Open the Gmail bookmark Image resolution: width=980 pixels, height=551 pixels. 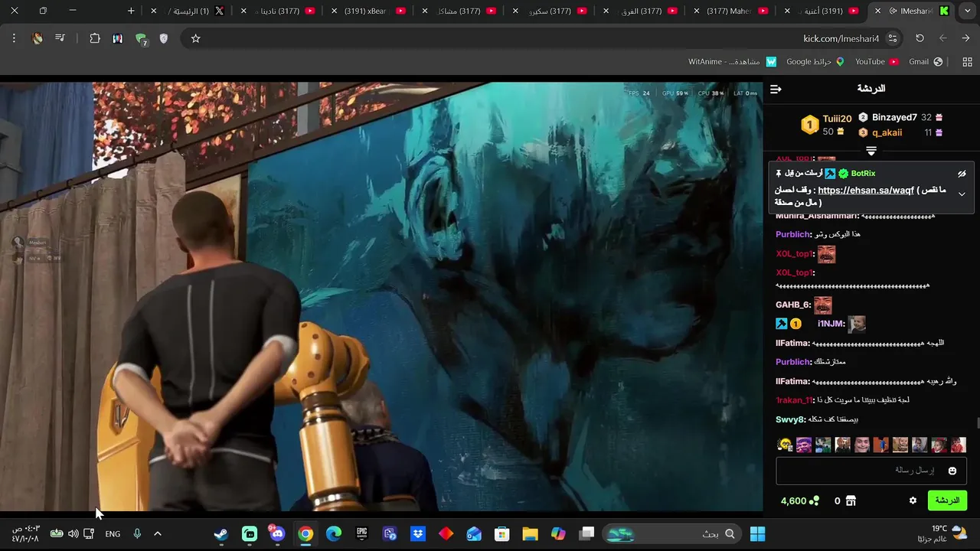(x=926, y=62)
